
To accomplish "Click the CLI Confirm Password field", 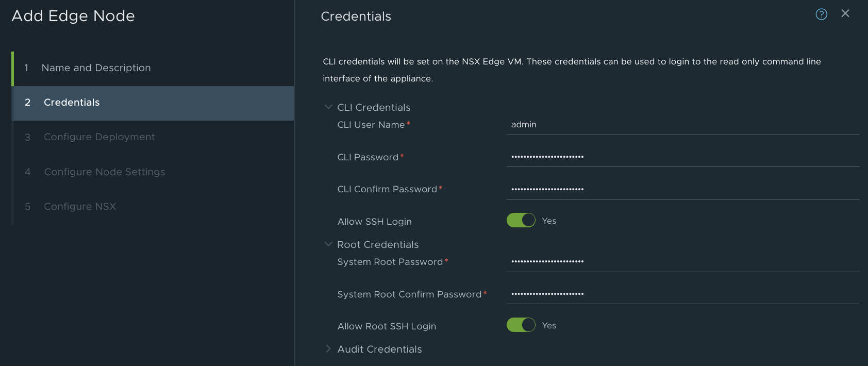I will coord(682,189).
